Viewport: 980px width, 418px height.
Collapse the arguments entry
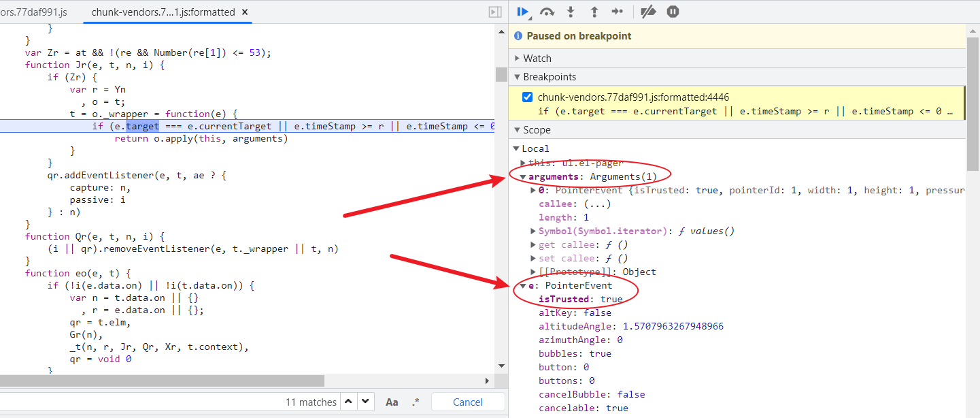point(523,176)
